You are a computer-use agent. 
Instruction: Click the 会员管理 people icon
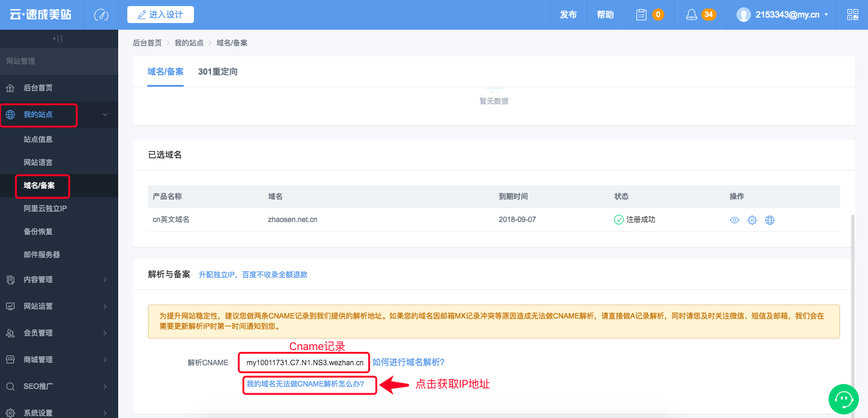pos(10,333)
